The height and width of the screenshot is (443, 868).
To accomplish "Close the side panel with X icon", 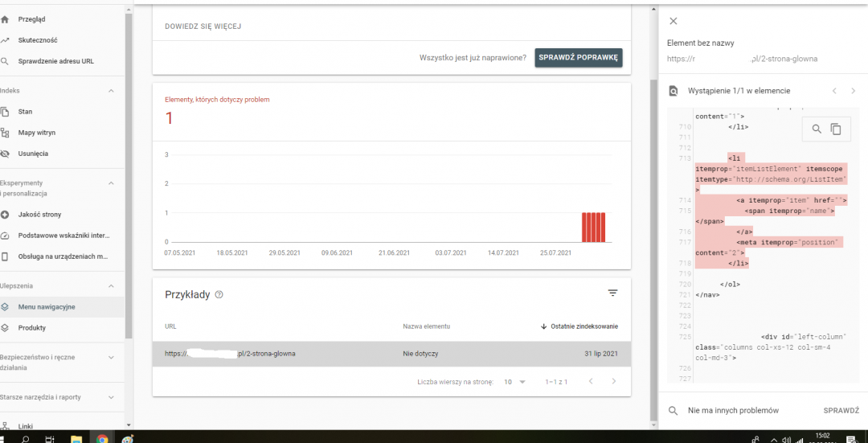I will click(674, 22).
